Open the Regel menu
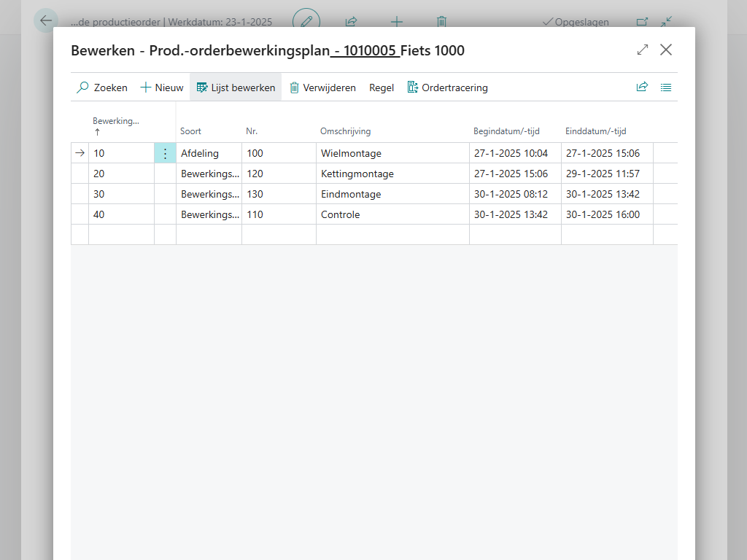747x560 pixels. pyautogui.click(x=381, y=87)
